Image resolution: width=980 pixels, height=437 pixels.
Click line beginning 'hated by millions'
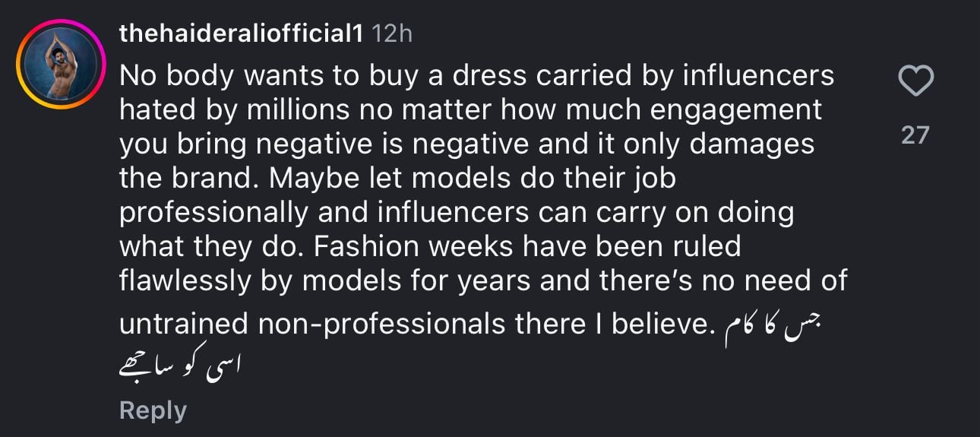pyautogui.click(x=470, y=109)
